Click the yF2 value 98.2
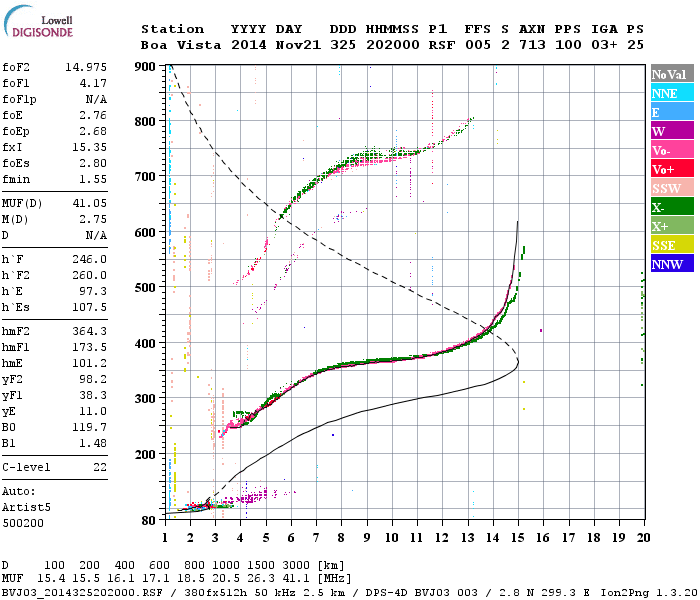Screen dimensions: 700x600 (x=93, y=379)
